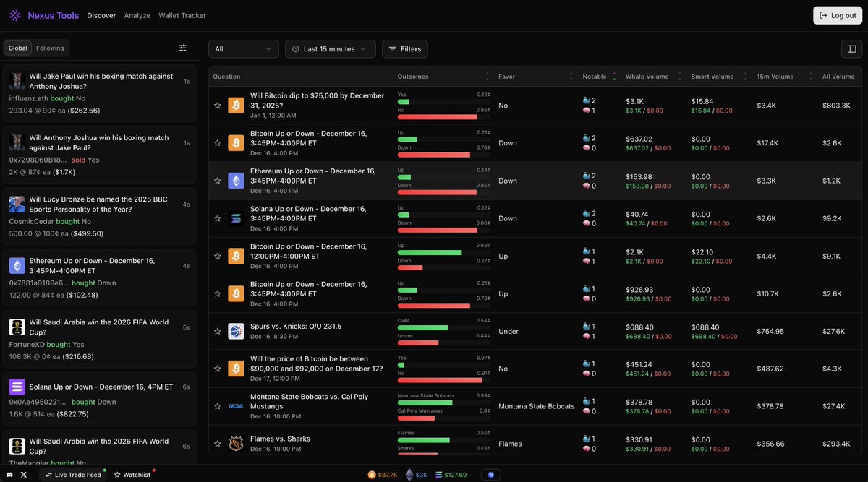The width and height of the screenshot is (868, 482).
Task: Open 'Flames vs. Sharks' market title
Action: tap(280, 439)
